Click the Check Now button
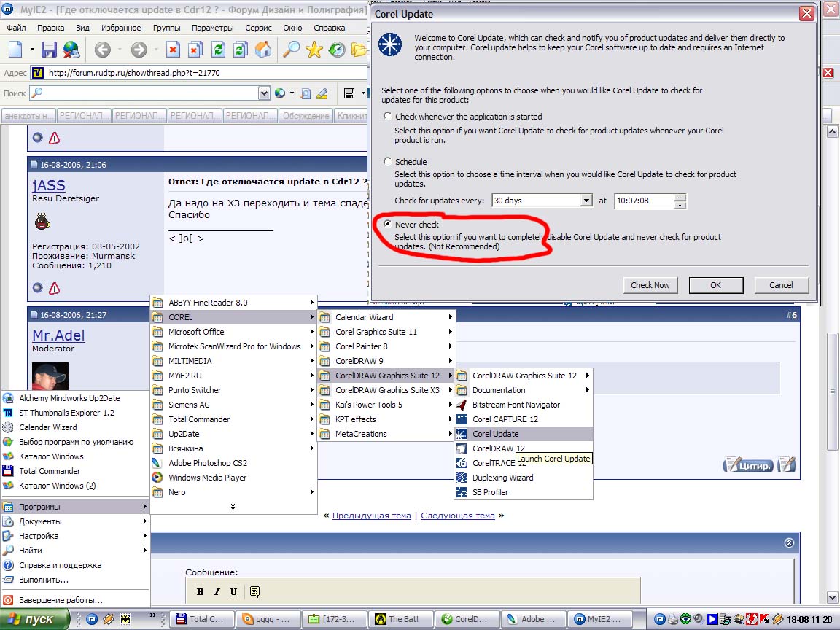The width and height of the screenshot is (840, 630). click(x=650, y=285)
